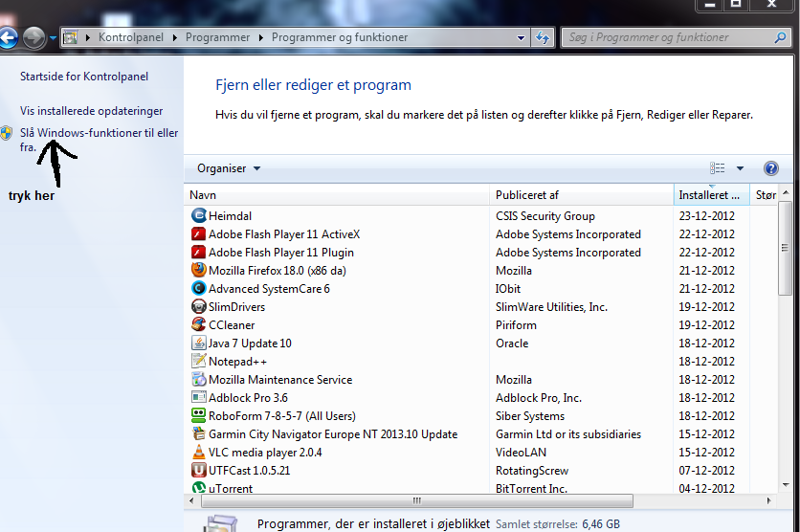The height and width of the screenshot is (532, 800).
Task: Click publisher CSIS Security Group
Action: pos(545,215)
